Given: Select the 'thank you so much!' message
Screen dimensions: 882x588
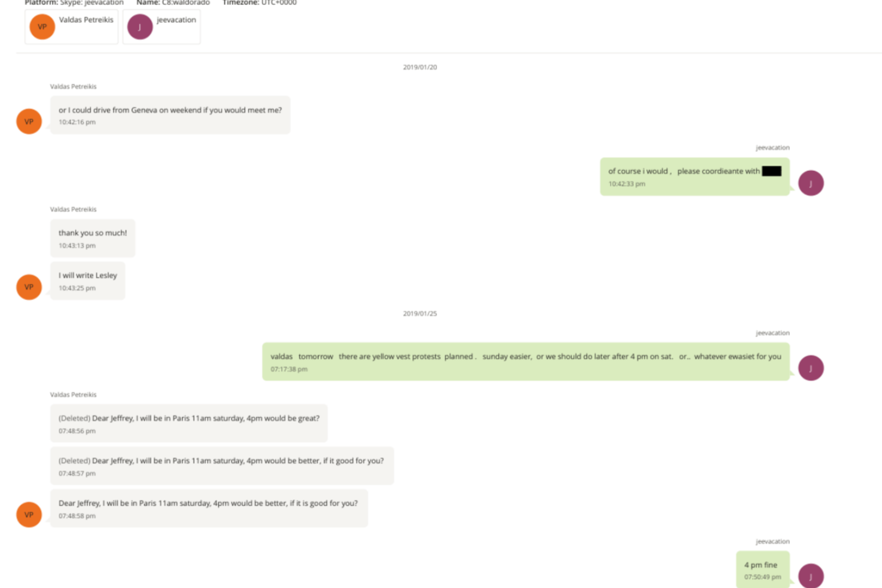Looking at the screenshot, I should (92, 238).
